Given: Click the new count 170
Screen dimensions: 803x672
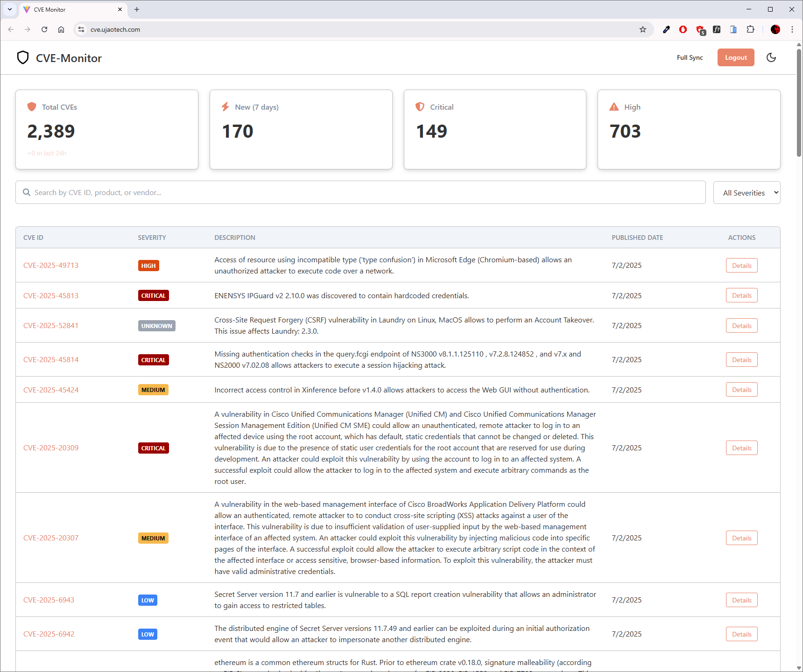Looking at the screenshot, I should point(237,131).
